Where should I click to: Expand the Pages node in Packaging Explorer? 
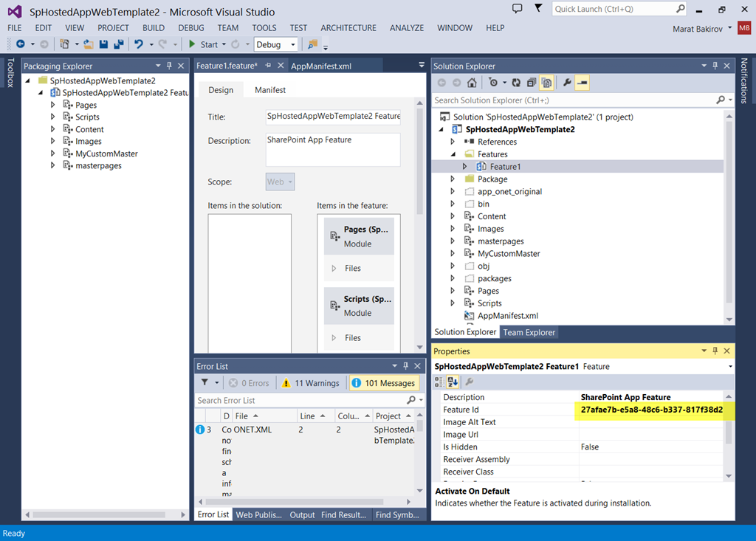52,105
